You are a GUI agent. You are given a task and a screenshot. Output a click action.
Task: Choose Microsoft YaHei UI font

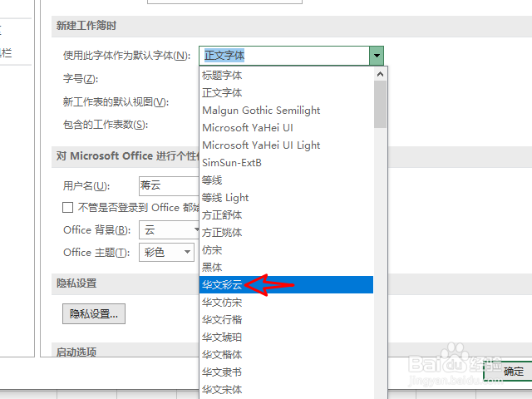click(x=286, y=128)
